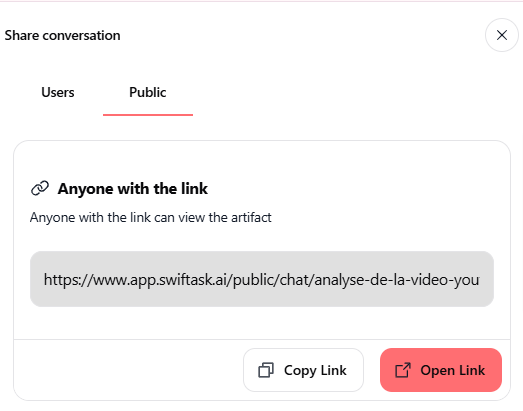Switch to the Users tab
The width and height of the screenshot is (523, 411).
(x=58, y=92)
